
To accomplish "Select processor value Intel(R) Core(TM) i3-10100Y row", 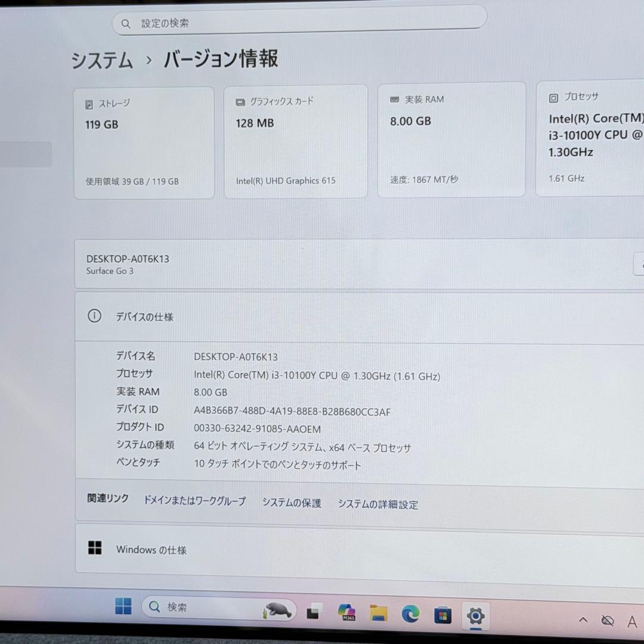I will [x=317, y=376].
